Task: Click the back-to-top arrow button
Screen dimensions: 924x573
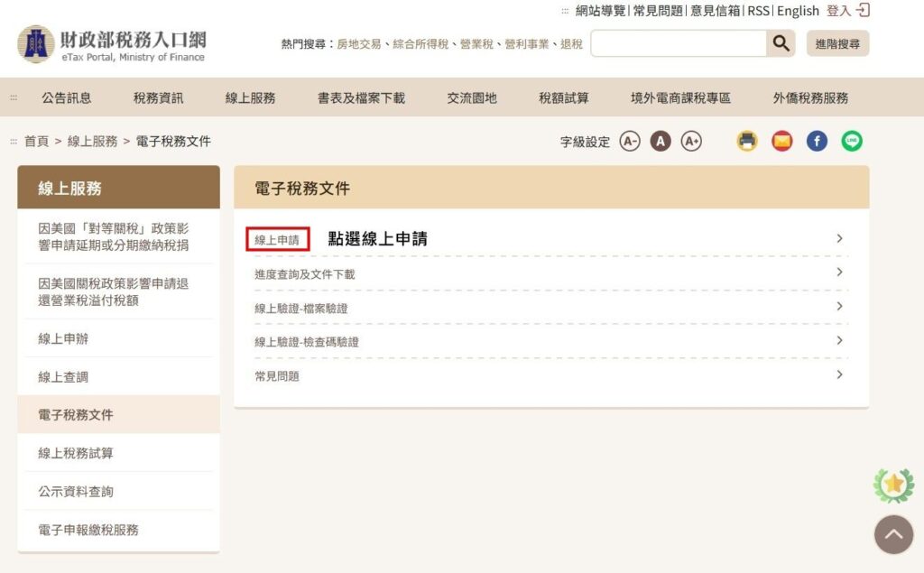Action: [893, 535]
